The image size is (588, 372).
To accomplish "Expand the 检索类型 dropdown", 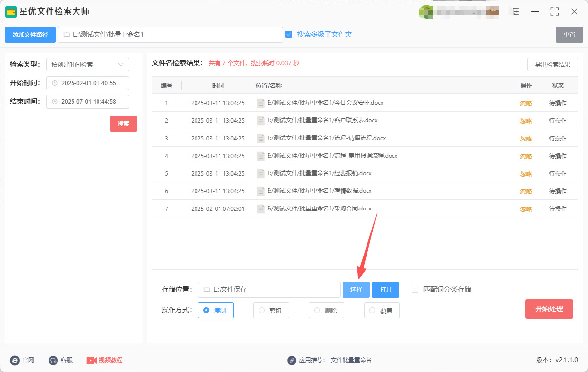I will coord(87,65).
